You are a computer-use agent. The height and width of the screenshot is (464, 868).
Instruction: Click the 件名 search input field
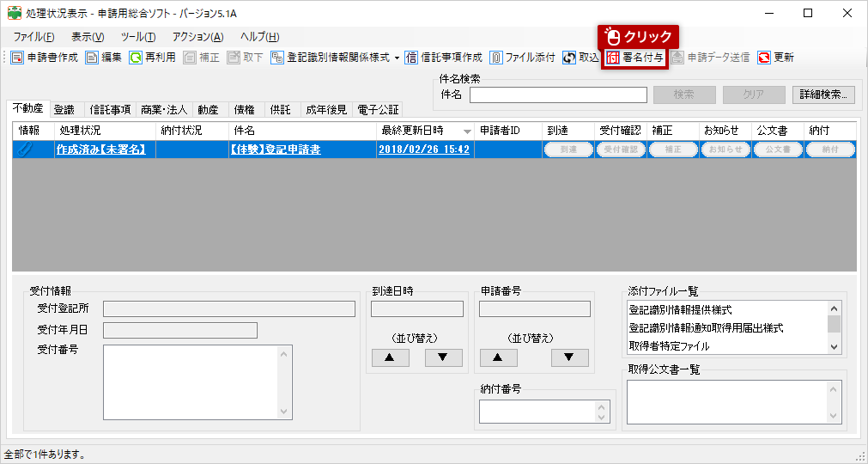pos(558,95)
